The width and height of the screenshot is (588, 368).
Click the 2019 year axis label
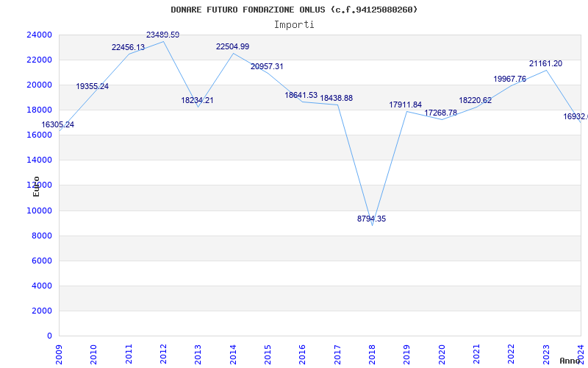pyautogui.click(x=407, y=354)
